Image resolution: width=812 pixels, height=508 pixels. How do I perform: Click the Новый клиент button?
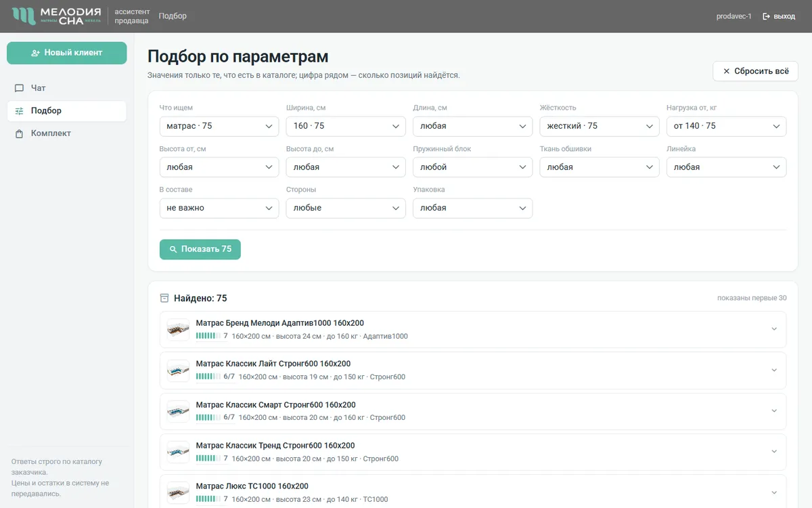pos(66,53)
